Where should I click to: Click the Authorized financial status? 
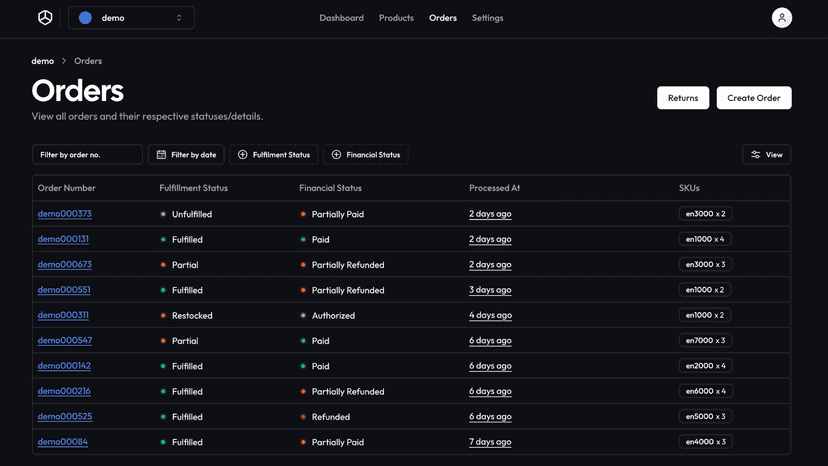333,315
